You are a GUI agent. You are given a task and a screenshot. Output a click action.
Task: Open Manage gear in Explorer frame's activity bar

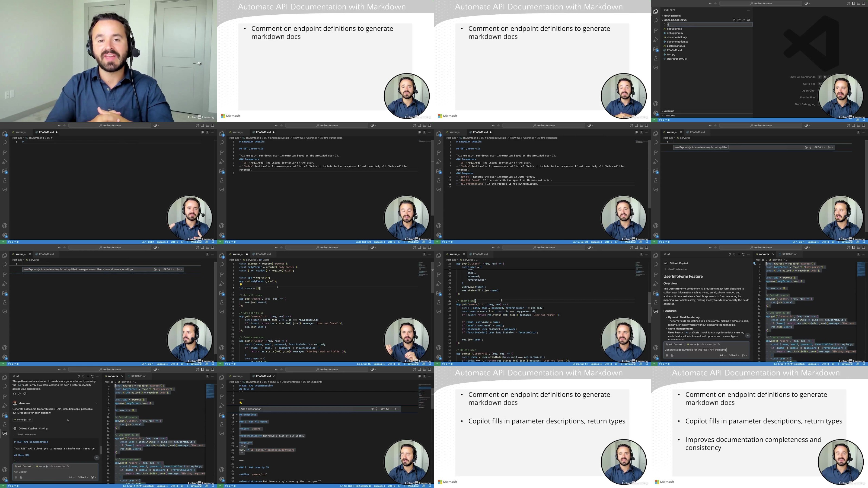pyautogui.click(x=656, y=113)
